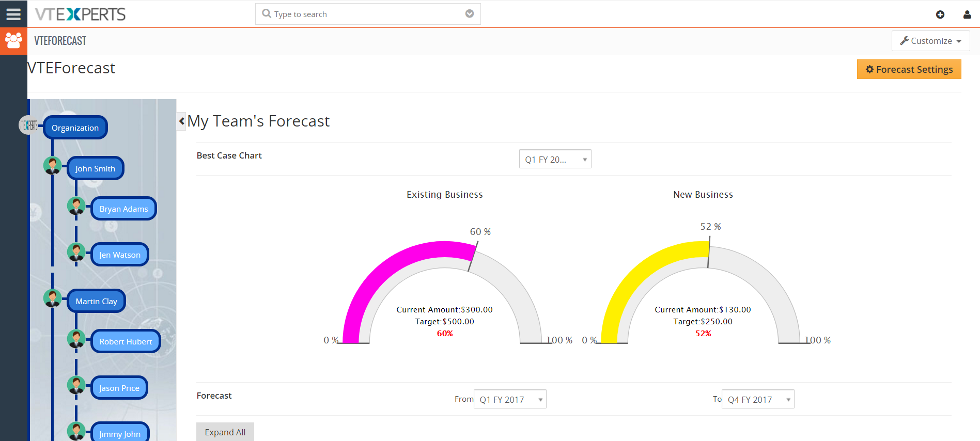Image resolution: width=980 pixels, height=441 pixels.
Task: Collapse the team hierarchy side panel
Action: (x=181, y=121)
